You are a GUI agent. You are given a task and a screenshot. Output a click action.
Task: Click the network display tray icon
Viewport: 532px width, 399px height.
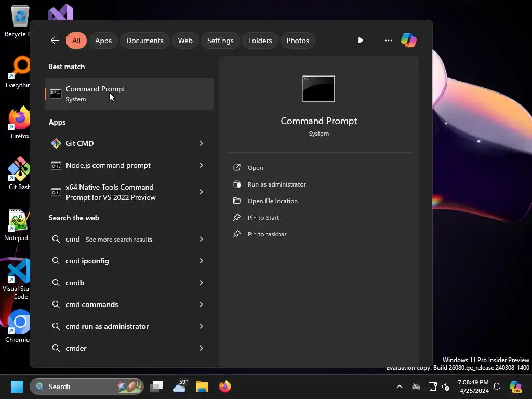coord(432,387)
